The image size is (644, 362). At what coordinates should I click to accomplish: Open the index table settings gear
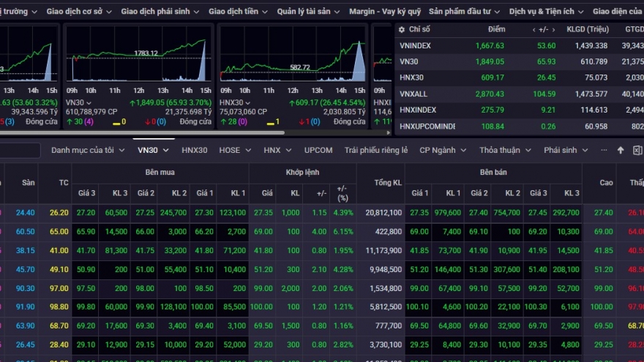click(x=400, y=29)
